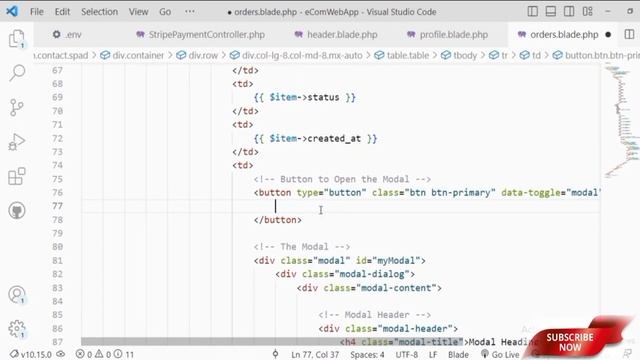Click the $item->created_at expression

tap(315, 138)
